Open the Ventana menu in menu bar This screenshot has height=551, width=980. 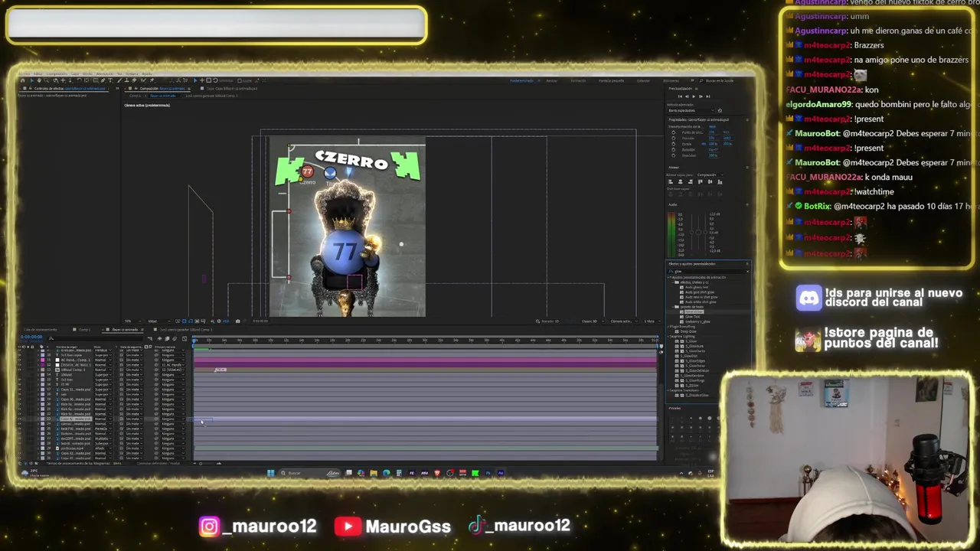coord(132,74)
